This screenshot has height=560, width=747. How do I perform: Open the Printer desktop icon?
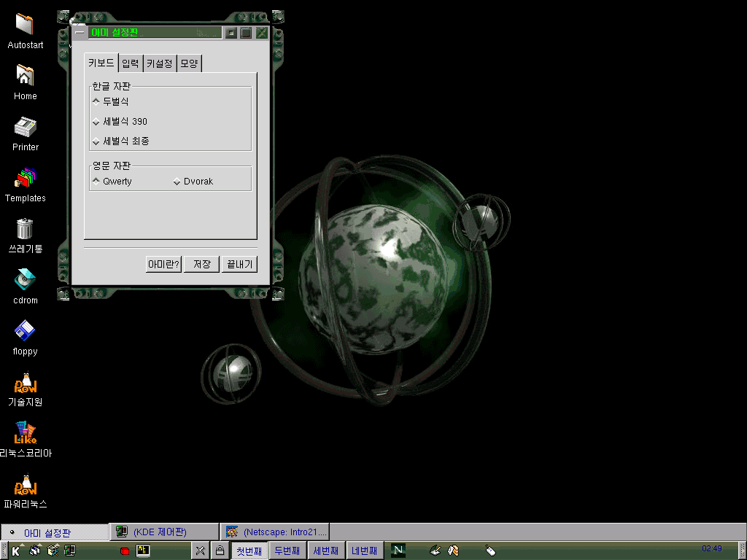[25, 127]
